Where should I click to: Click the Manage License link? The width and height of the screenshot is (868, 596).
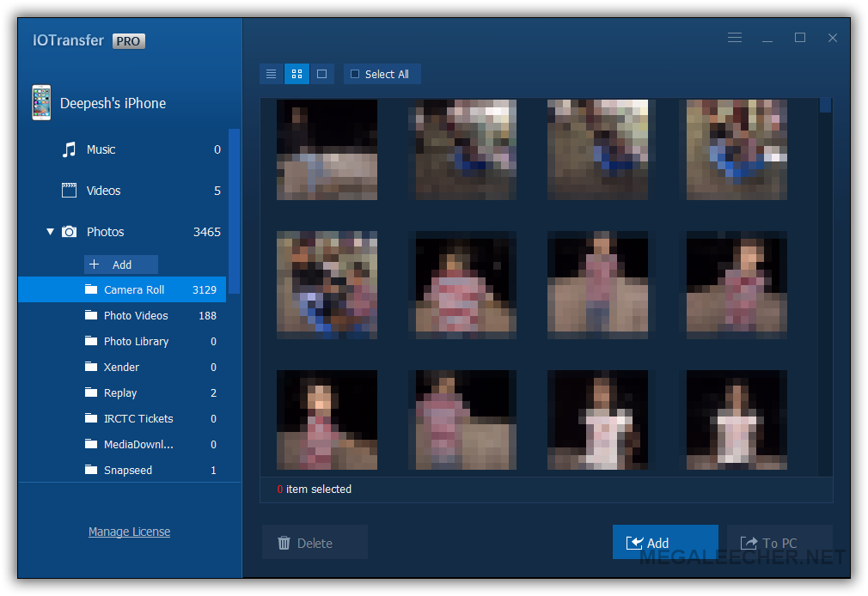(x=129, y=532)
